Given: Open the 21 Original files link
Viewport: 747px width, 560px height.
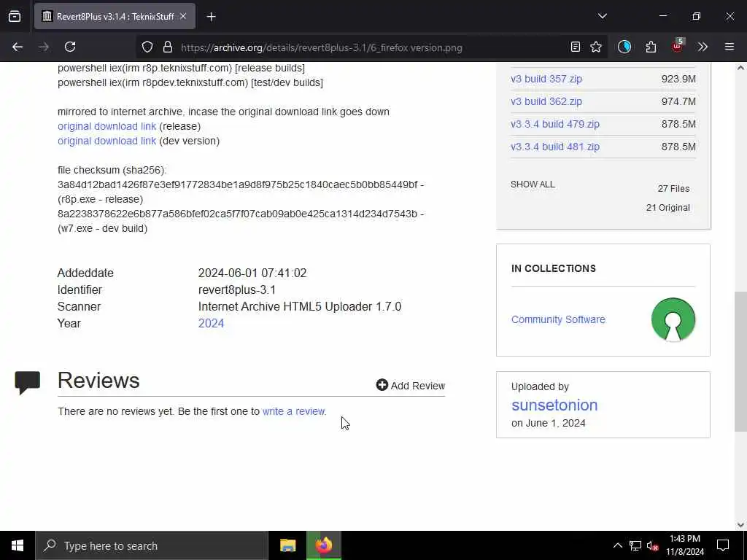Looking at the screenshot, I should pyautogui.click(x=668, y=208).
